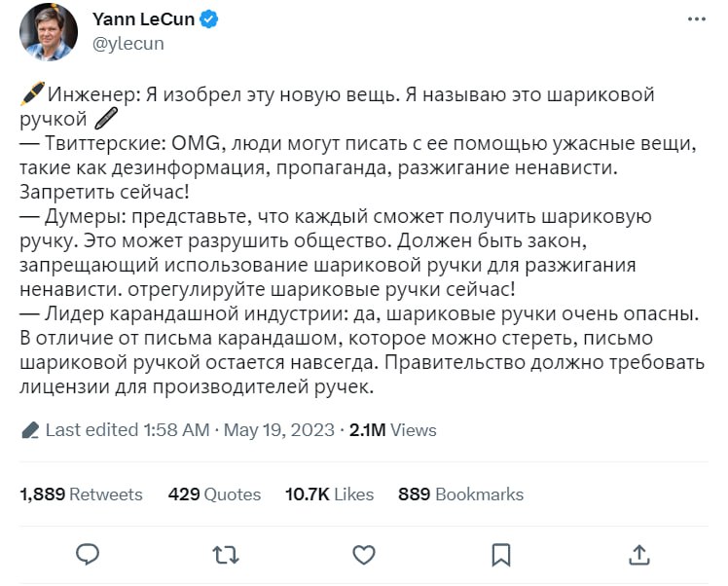Click the fountain pen emoji before Инженер
This screenshot has width=728, height=586.
[31, 94]
